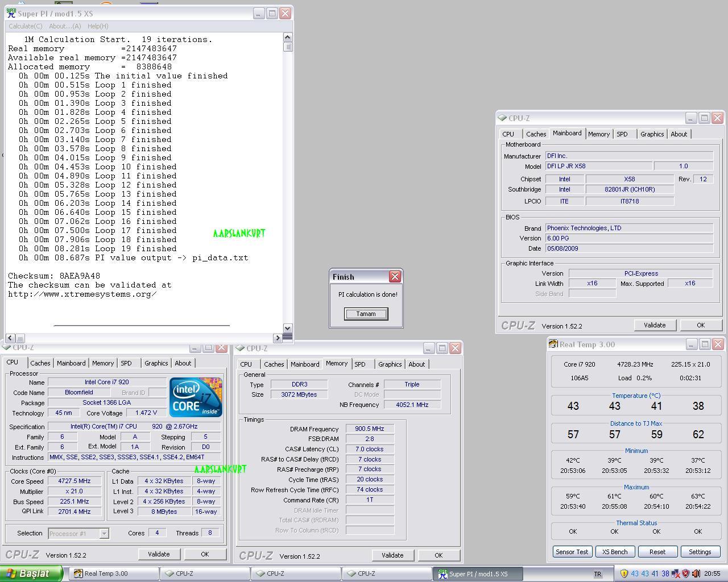Screen dimensions: 728x582
Task: Click Reset in Real Temp
Action: click(x=657, y=552)
